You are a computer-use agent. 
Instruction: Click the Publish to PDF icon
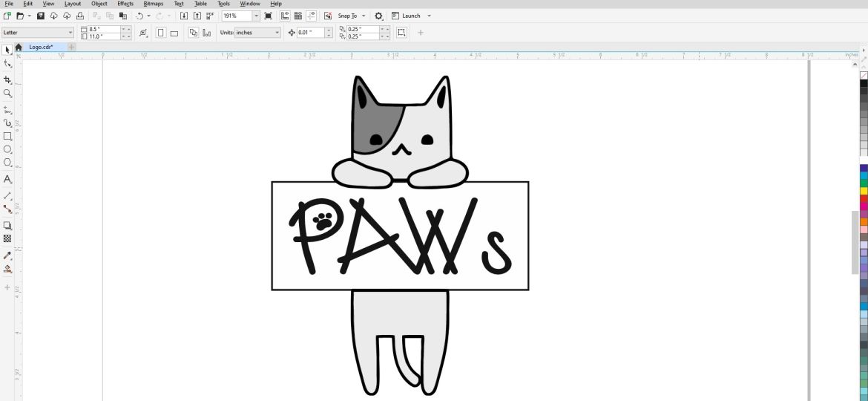coord(210,16)
